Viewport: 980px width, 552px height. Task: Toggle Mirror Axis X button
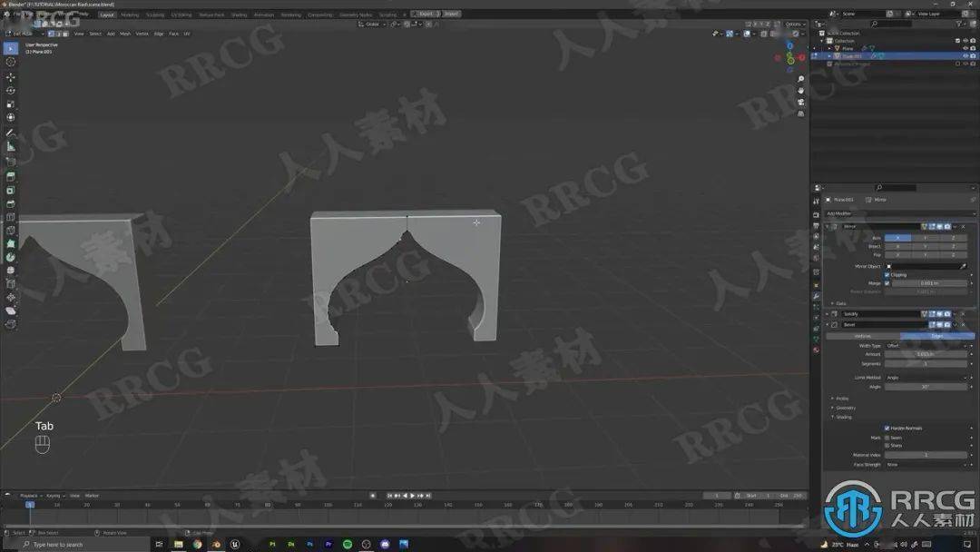[x=897, y=238]
